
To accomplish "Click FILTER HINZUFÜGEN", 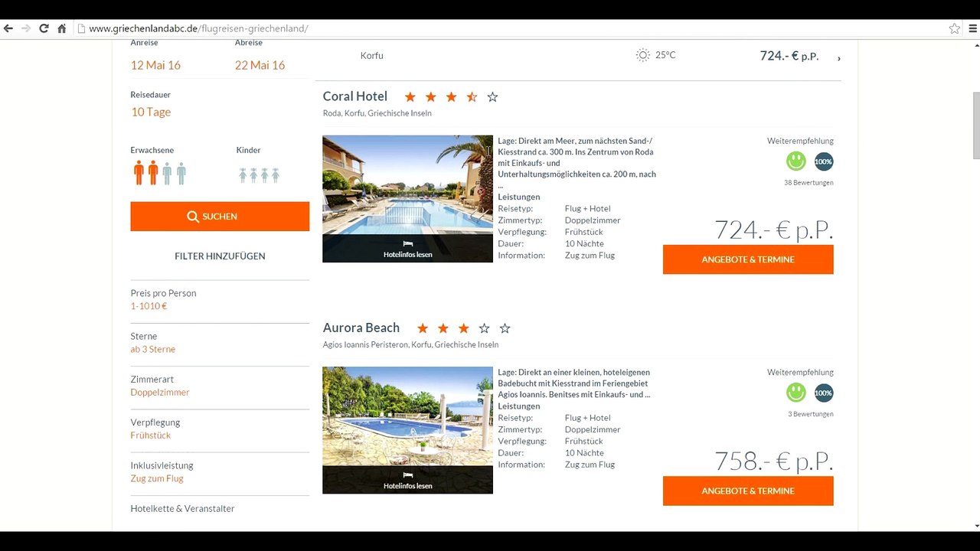I will [x=220, y=256].
